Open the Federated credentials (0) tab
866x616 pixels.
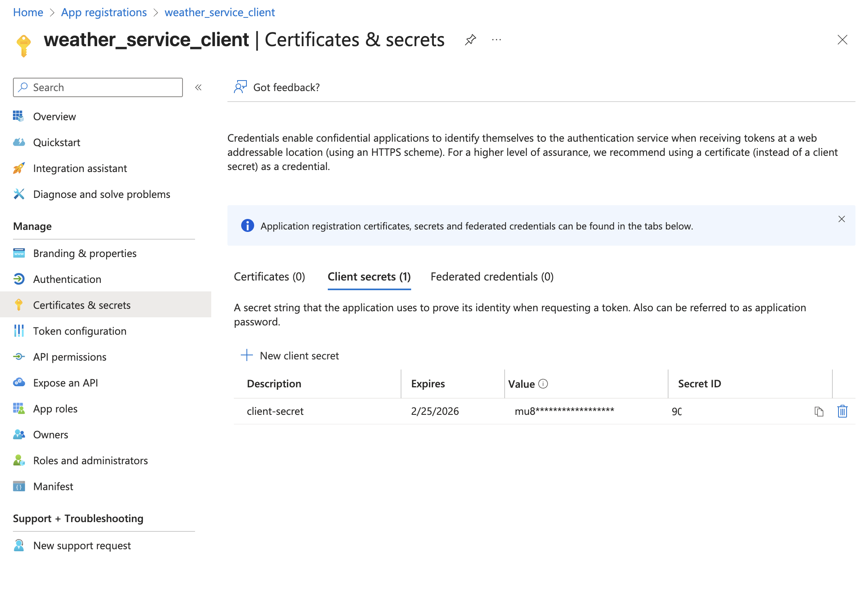pyautogui.click(x=492, y=276)
